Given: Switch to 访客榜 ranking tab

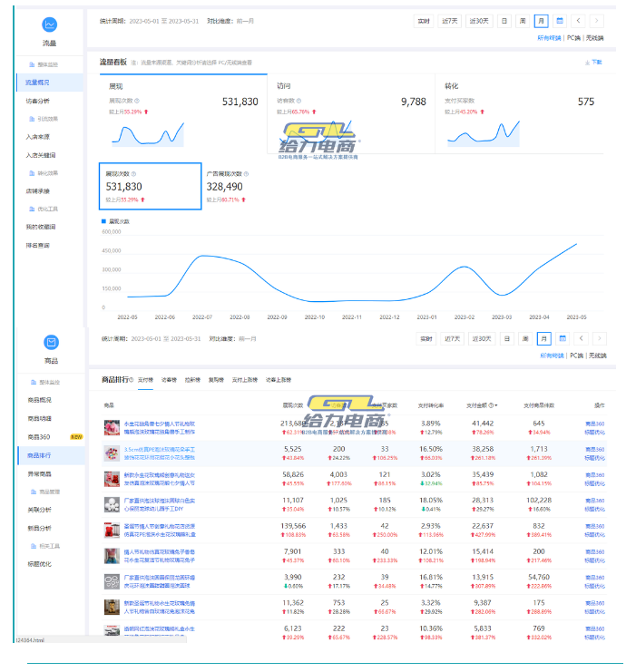Looking at the screenshot, I should [169, 380].
